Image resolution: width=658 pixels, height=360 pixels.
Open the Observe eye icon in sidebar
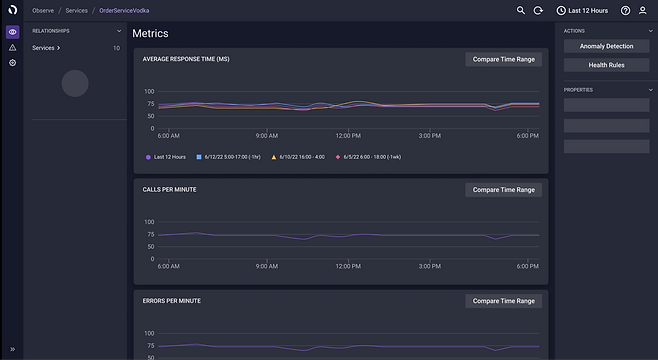click(x=13, y=32)
